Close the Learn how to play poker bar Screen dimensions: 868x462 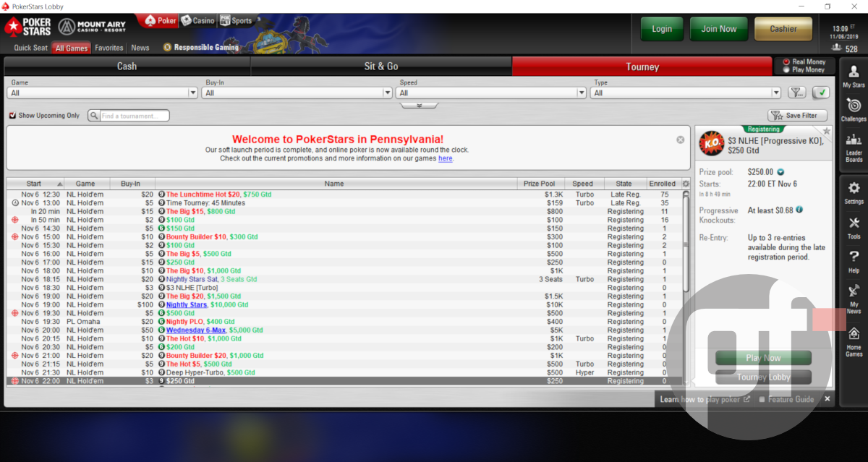(827, 399)
